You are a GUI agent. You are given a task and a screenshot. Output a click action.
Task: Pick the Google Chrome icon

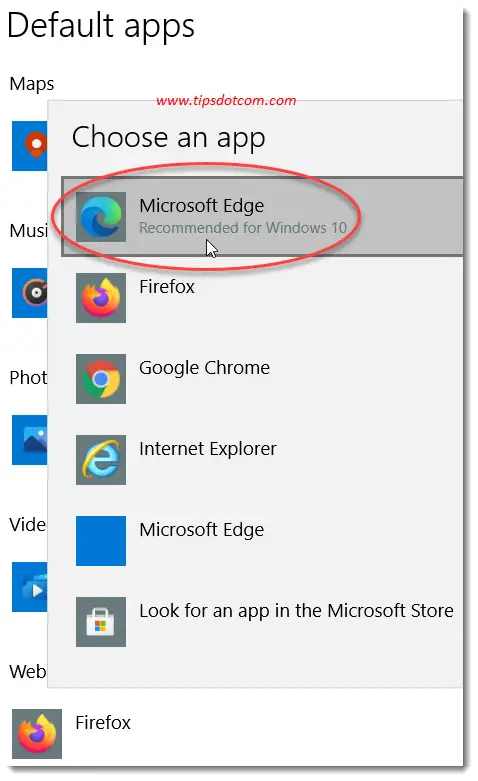tap(101, 379)
